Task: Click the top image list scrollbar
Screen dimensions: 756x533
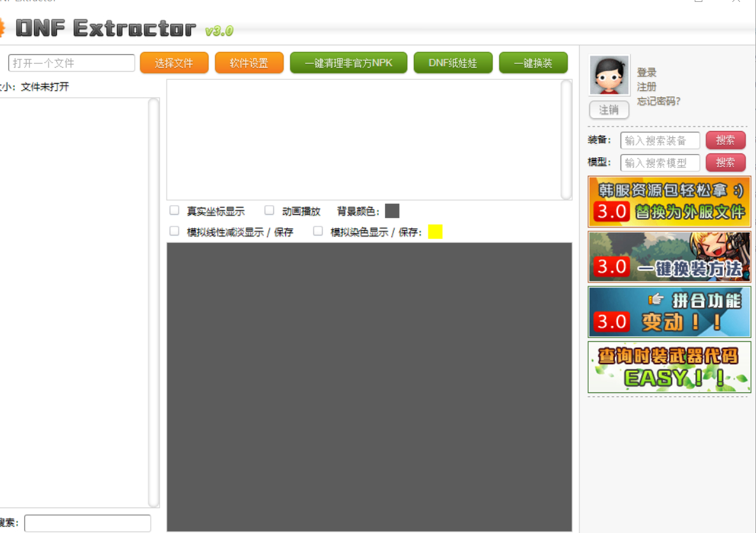Action: click(566, 139)
